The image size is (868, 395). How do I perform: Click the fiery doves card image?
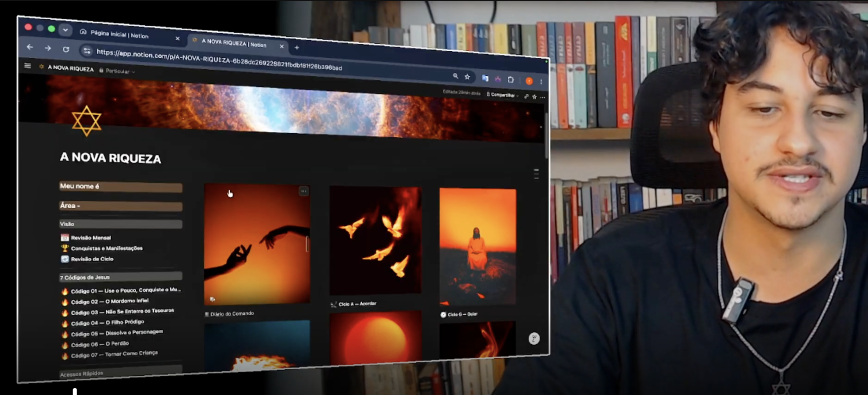point(375,240)
